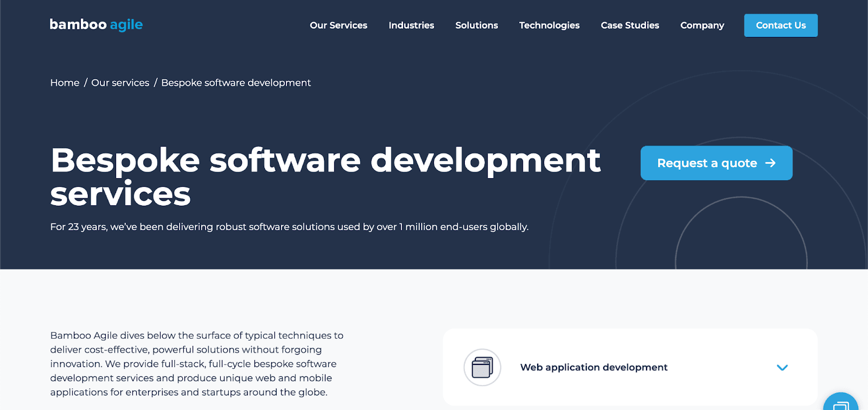Open the Technologies menu
This screenshot has height=410, width=868.
(549, 25)
